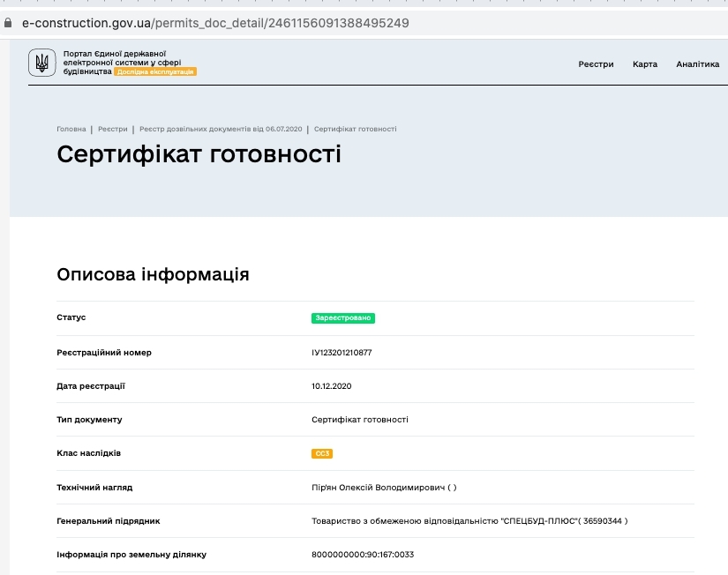Click the portal title text link
Image resolution: width=728 pixels, height=575 pixels.
(x=122, y=63)
